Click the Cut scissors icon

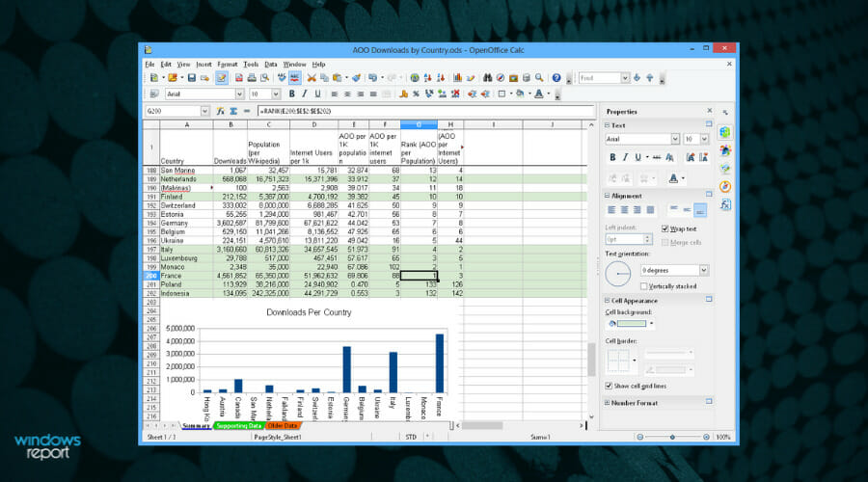(x=312, y=78)
